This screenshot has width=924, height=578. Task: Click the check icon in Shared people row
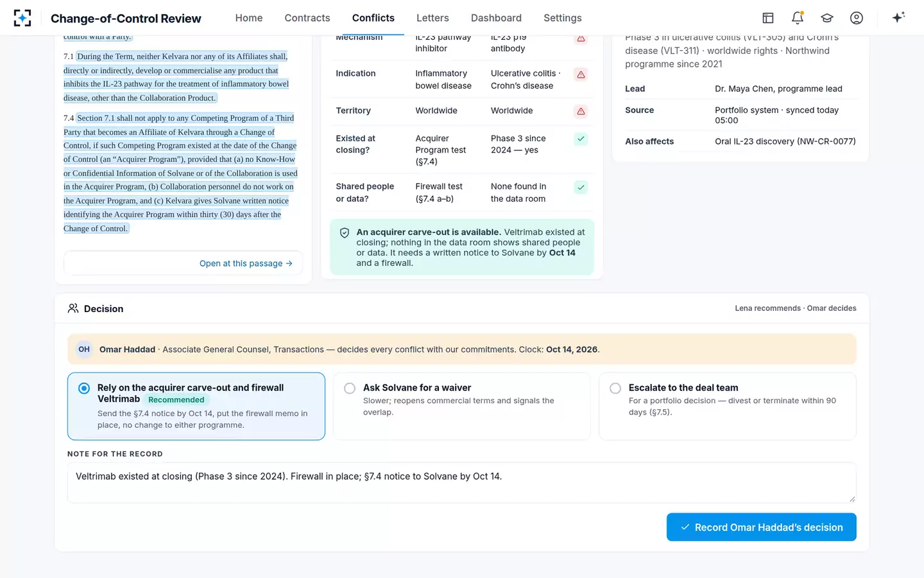(581, 188)
